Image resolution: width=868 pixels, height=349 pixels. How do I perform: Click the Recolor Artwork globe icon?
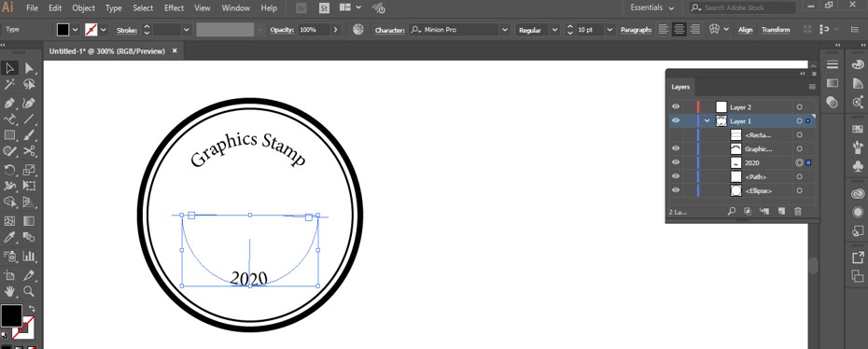[x=358, y=30]
